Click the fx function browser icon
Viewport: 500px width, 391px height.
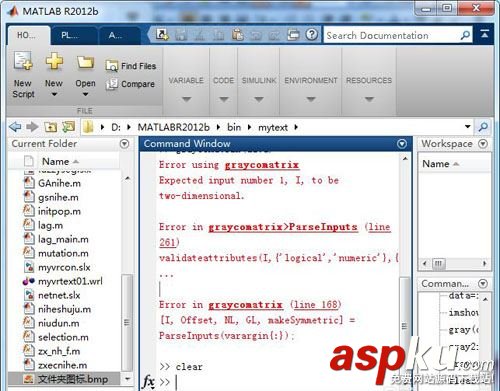(149, 382)
